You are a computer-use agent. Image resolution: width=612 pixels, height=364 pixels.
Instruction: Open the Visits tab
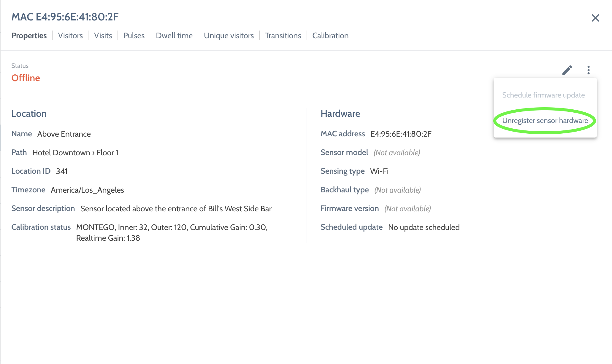(x=103, y=36)
